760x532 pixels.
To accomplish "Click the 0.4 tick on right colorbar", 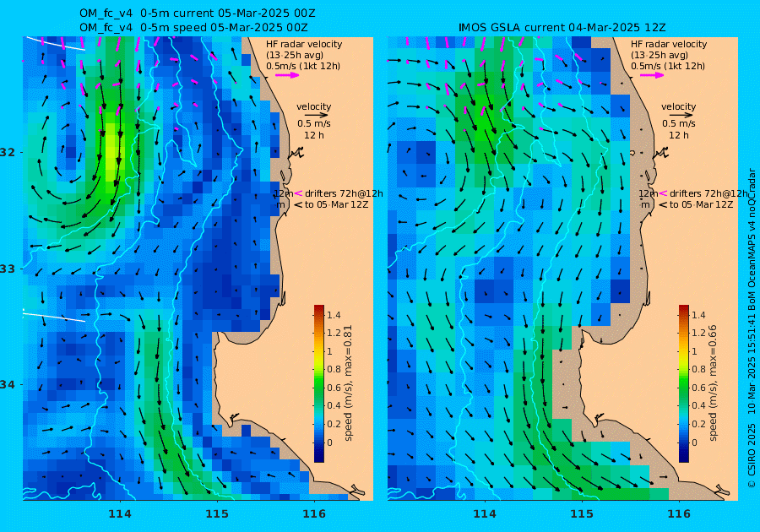I will [x=698, y=405].
